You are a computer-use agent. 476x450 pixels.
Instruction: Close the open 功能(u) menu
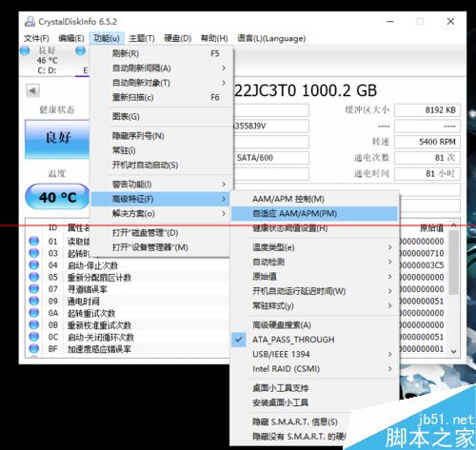(x=107, y=38)
